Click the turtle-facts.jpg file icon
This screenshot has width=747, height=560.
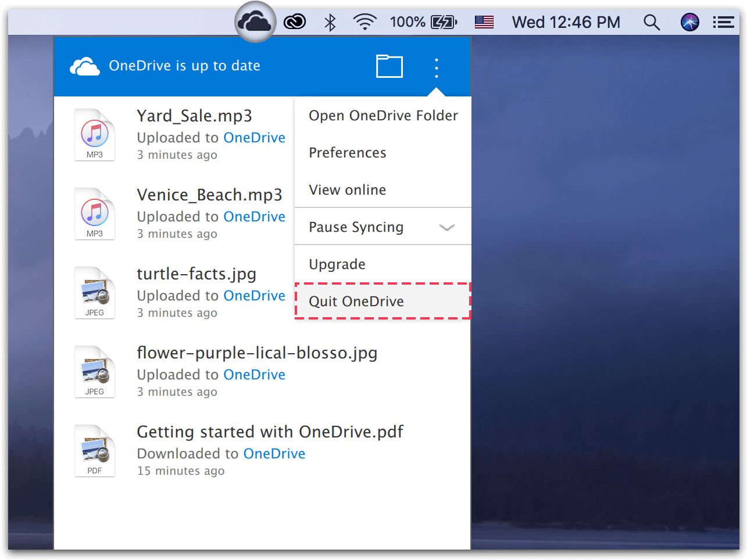pos(95,293)
